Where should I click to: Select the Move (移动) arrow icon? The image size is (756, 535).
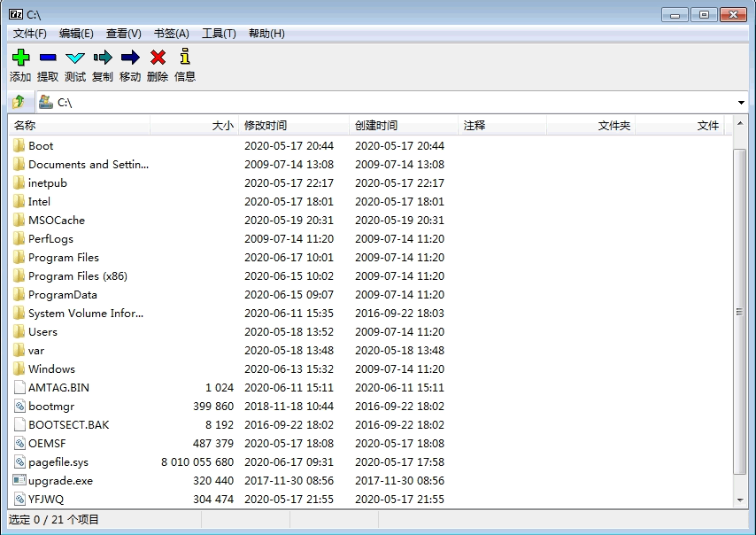pyautogui.click(x=130, y=58)
